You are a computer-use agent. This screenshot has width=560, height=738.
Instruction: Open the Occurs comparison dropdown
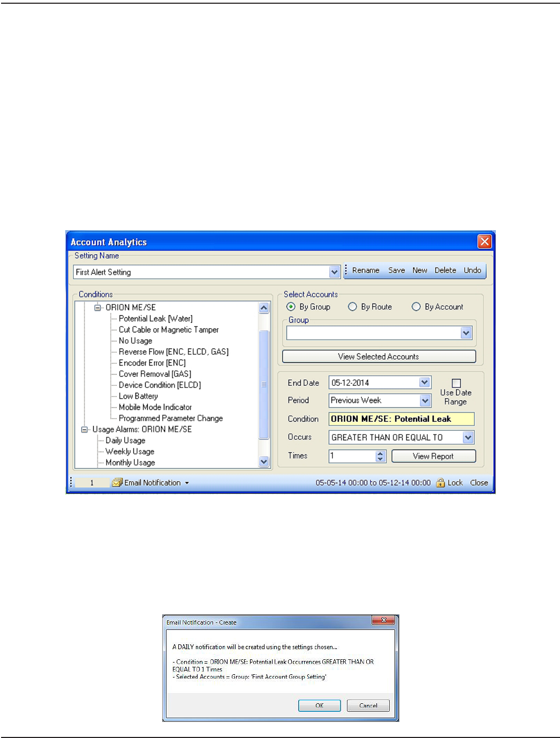468,437
